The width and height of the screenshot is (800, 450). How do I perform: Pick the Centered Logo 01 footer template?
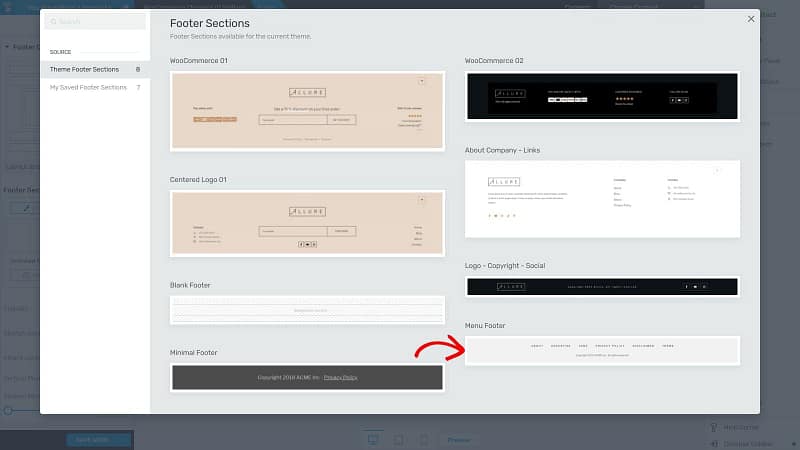click(307, 223)
